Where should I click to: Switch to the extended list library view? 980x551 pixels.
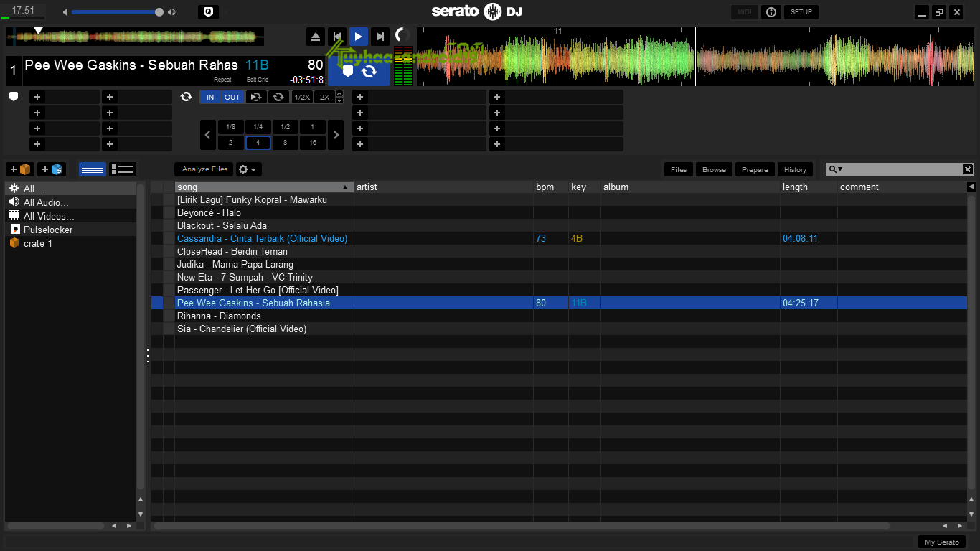(x=123, y=169)
